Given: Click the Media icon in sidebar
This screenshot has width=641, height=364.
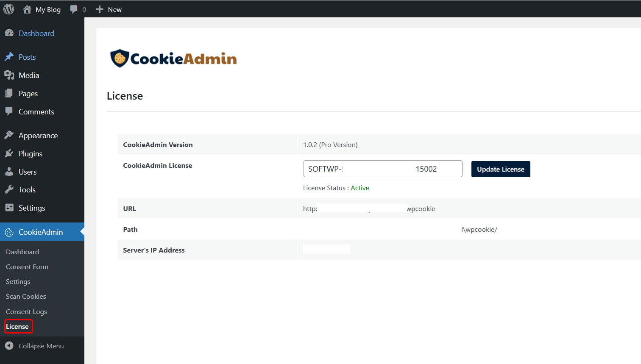Looking at the screenshot, I should (x=9, y=75).
